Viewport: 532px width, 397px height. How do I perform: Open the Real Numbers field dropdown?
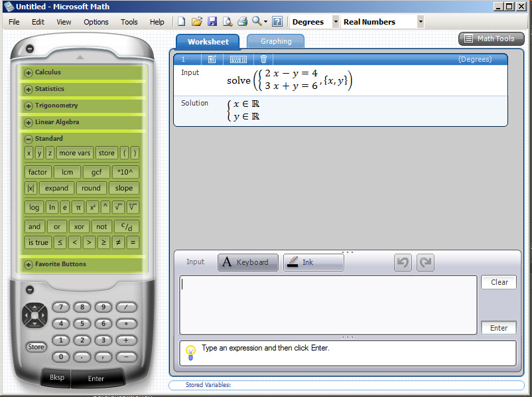(x=421, y=22)
